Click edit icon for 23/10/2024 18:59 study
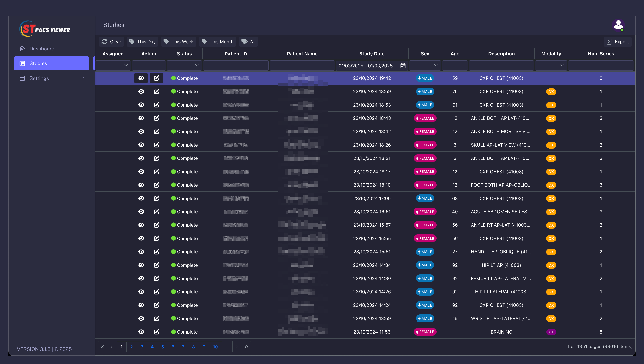Screen dimensions: 644x364 tap(156, 91)
